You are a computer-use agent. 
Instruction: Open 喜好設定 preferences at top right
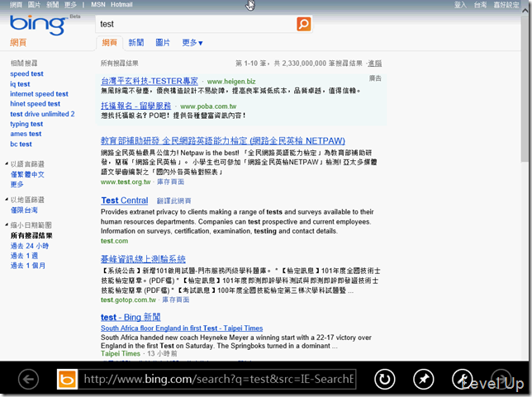click(x=506, y=5)
